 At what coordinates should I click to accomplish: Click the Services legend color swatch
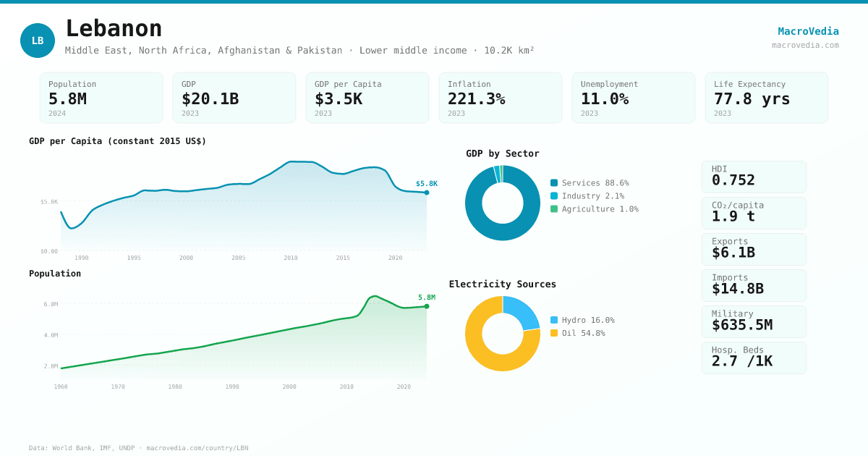click(554, 183)
